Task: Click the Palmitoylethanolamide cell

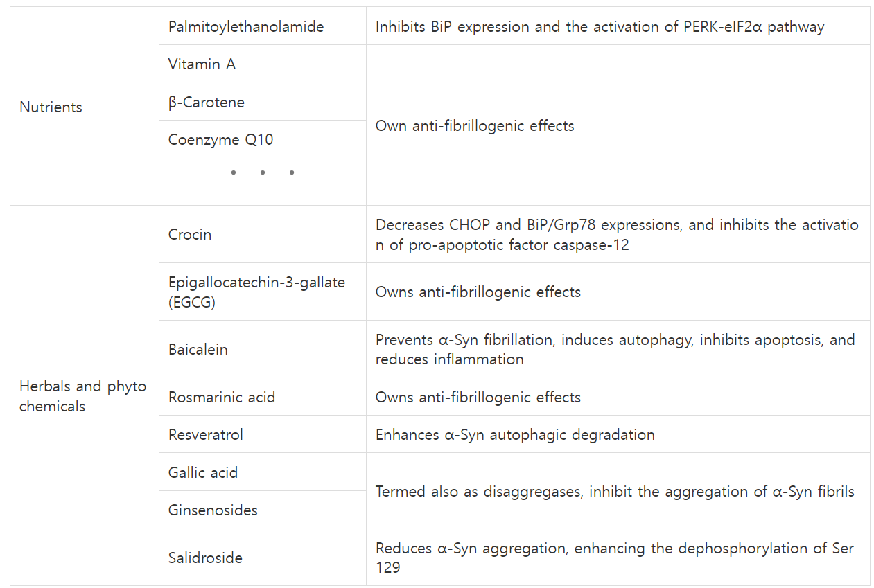Action: point(245,27)
